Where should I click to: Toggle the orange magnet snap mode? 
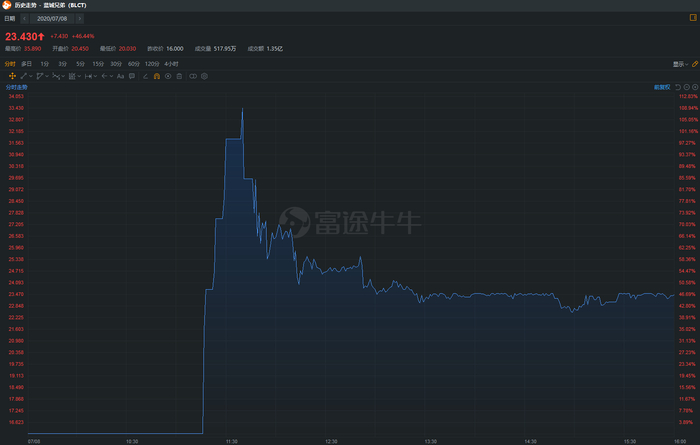[x=157, y=76]
